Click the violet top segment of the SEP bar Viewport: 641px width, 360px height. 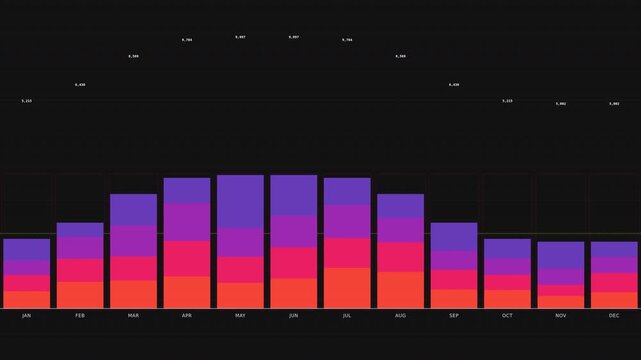point(454,237)
